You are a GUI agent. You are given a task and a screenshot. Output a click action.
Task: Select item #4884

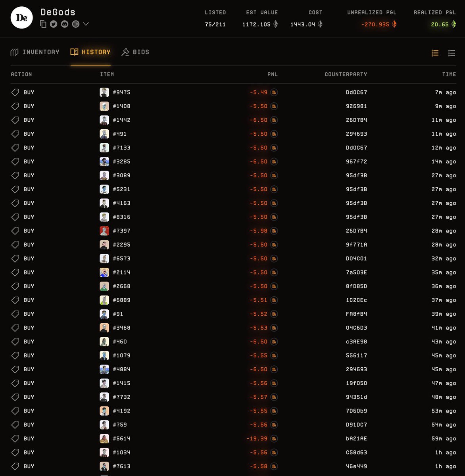pos(121,369)
